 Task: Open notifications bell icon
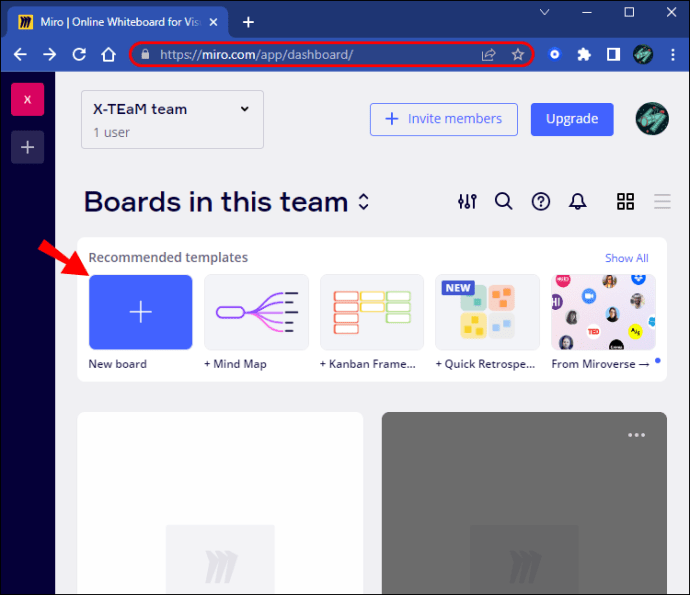(x=577, y=202)
